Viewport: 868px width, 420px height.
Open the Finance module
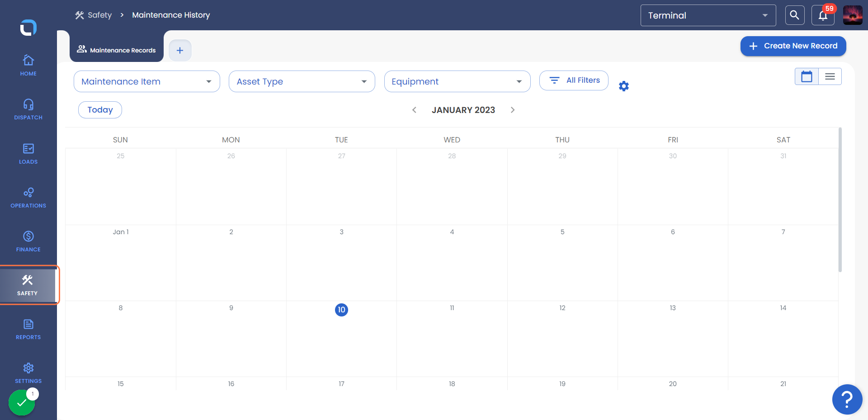(28, 241)
